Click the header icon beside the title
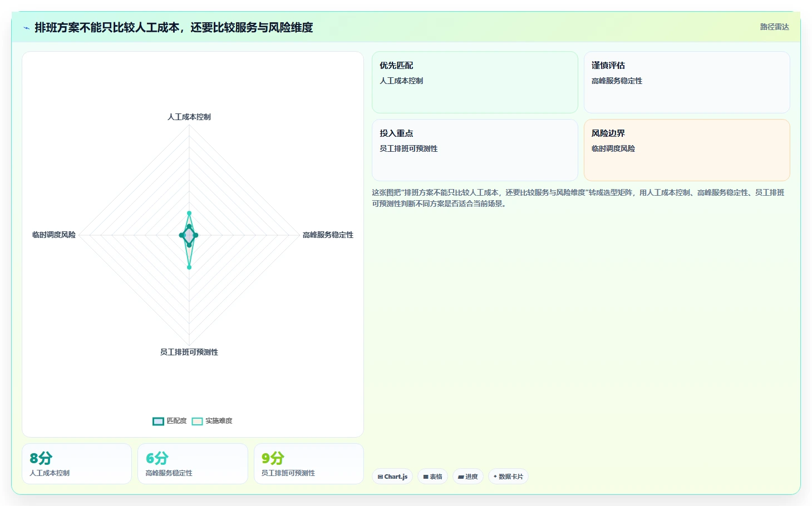 (x=26, y=28)
